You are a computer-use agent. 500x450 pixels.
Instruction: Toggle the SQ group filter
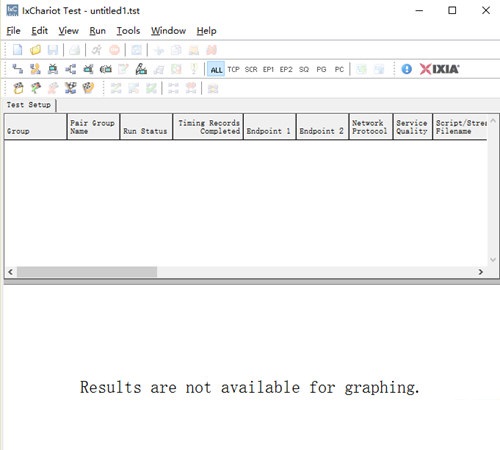pos(304,69)
